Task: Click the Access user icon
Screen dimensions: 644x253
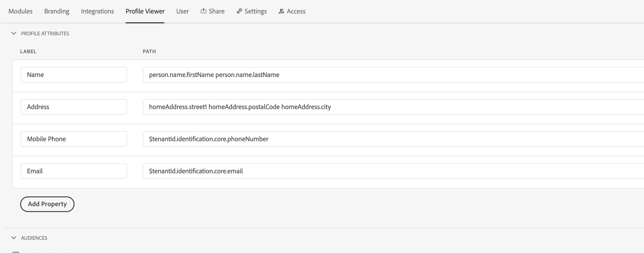Action: (281, 11)
